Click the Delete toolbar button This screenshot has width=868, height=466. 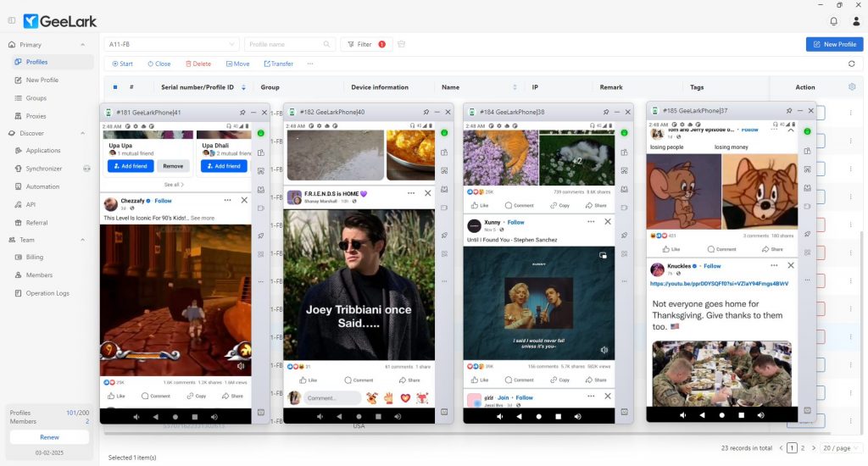tap(198, 64)
